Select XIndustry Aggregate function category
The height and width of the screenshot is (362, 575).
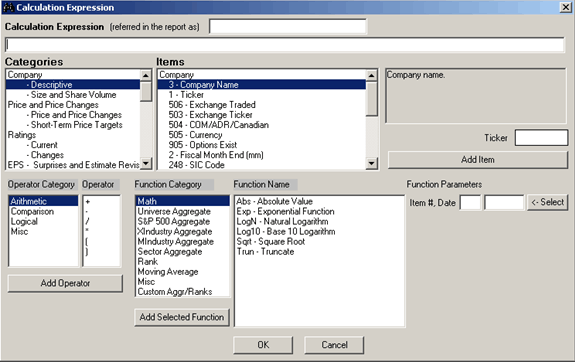click(x=175, y=232)
